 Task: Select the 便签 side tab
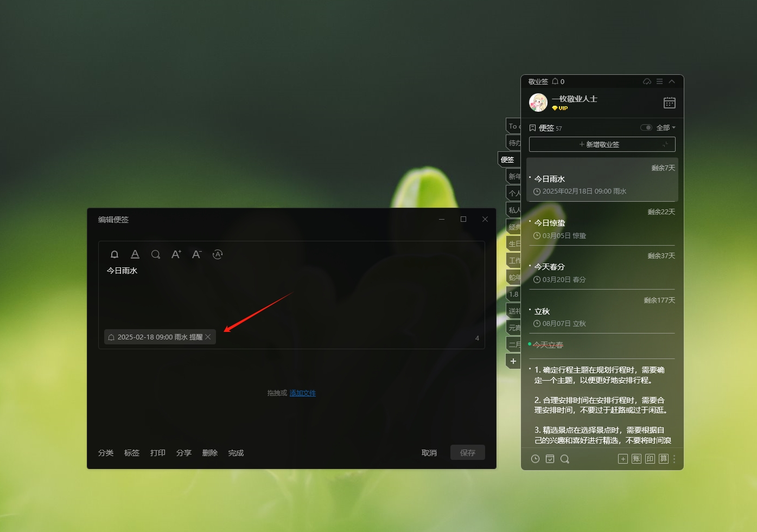[x=509, y=159]
